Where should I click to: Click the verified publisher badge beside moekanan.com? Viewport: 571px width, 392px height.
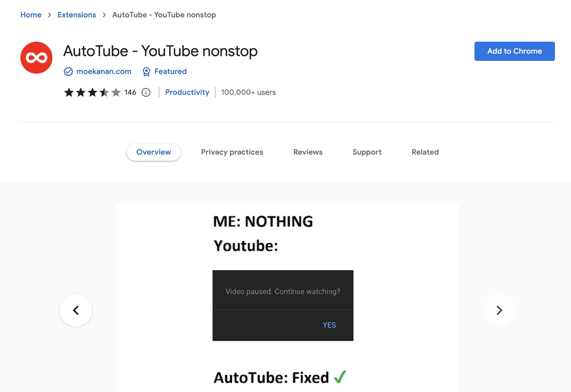68,72
